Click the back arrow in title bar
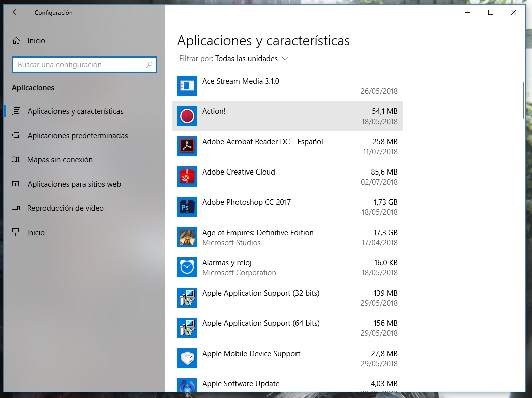This screenshot has height=398, width=532. (16, 12)
